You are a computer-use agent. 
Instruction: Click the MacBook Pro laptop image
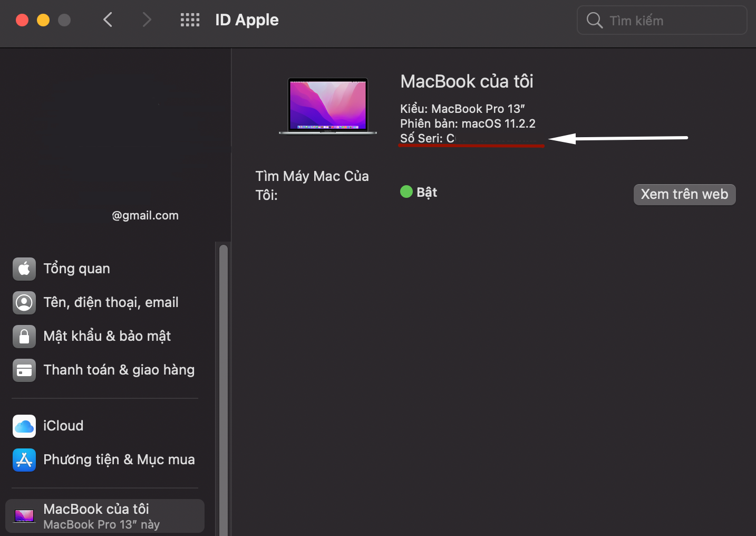[328, 106]
